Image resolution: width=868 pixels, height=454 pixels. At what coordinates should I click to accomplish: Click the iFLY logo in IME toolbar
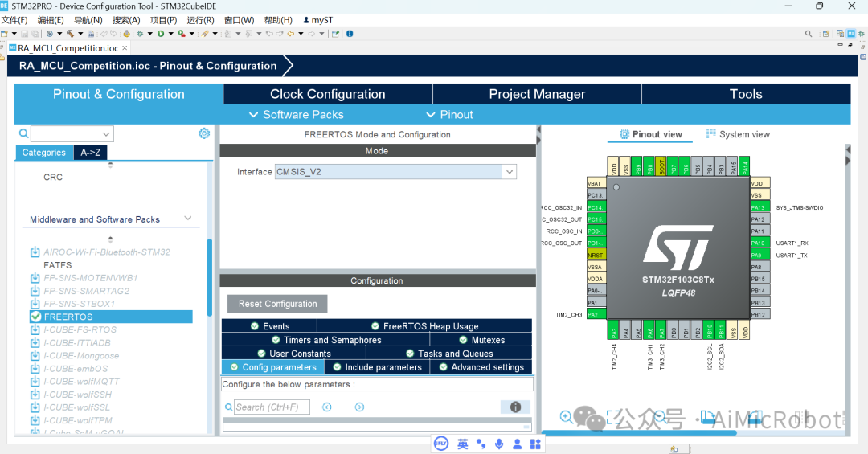click(441, 444)
